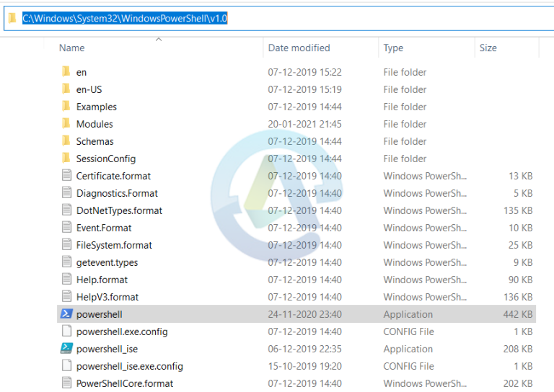This screenshot has height=392, width=554.
Task: Select file name 'HelpV3.format'
Action: [x=107, y=297]
